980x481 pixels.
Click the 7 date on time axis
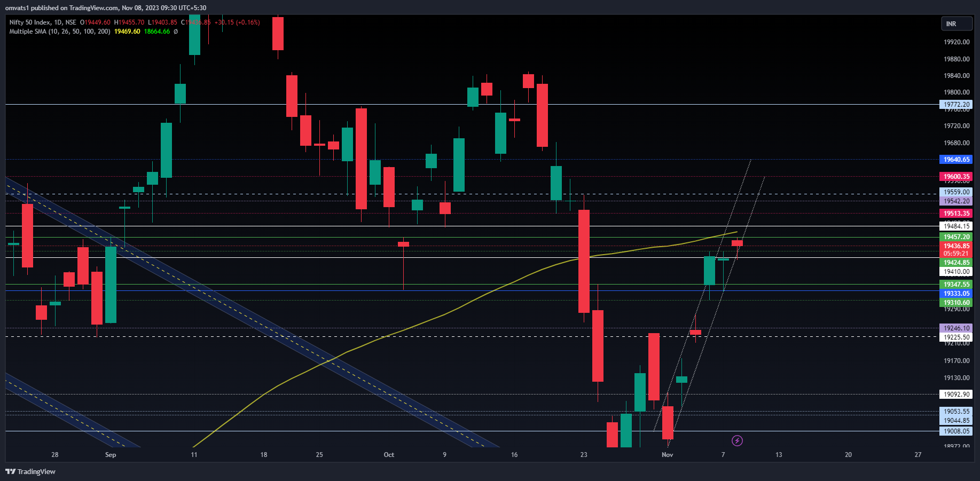click(723, 455)
